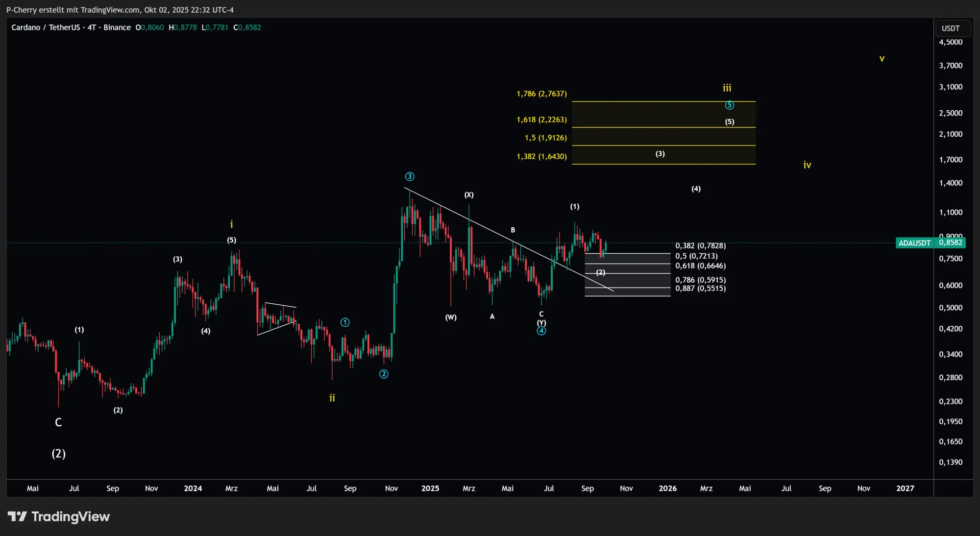Viewport: 980px width, 536px height.
Task: Select the yellow iii wave label
Action: tap(727, 88)
